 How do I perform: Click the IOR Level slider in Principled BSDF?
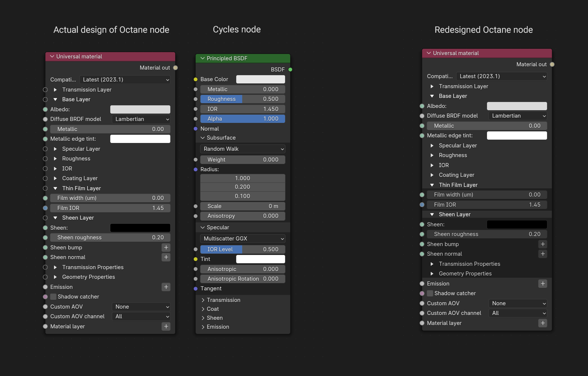[x=243, y=249]
